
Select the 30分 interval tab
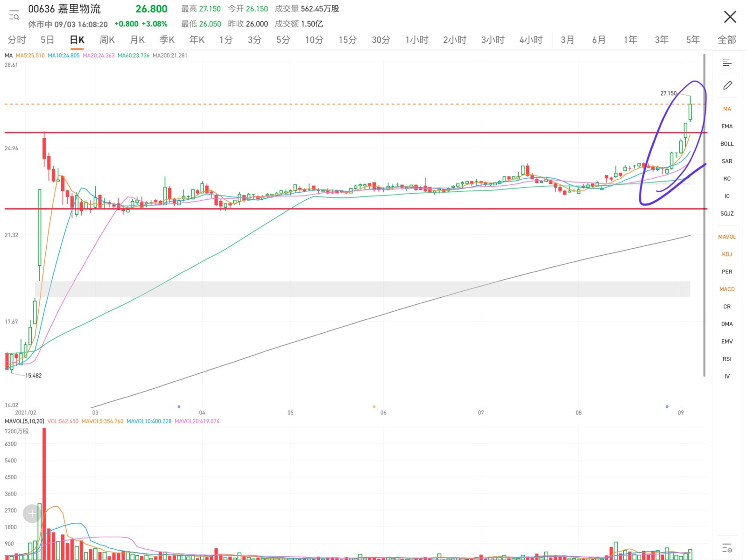click(381, 40)
